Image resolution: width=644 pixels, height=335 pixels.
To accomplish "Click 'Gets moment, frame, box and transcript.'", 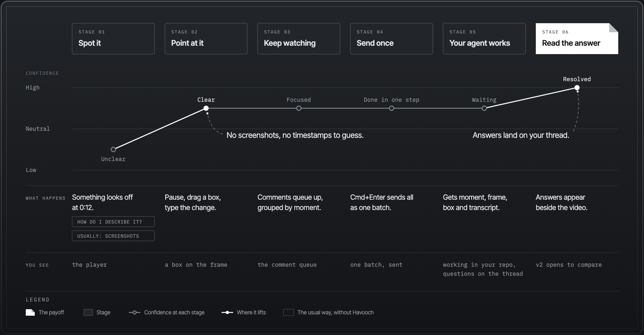I will (x=475, y=202).
